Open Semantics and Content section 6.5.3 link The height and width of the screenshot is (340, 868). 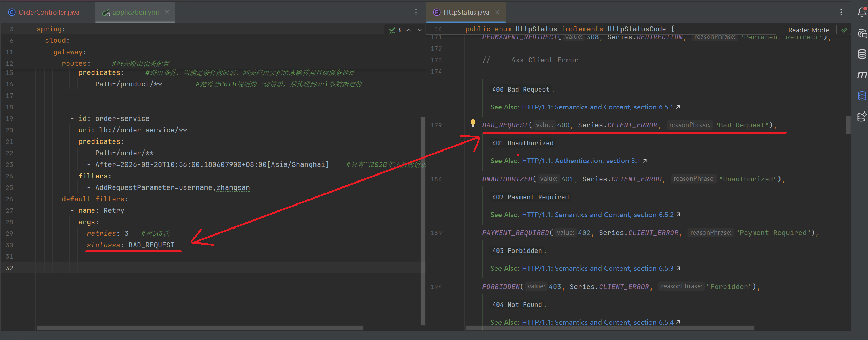click(x=601, y=268)
